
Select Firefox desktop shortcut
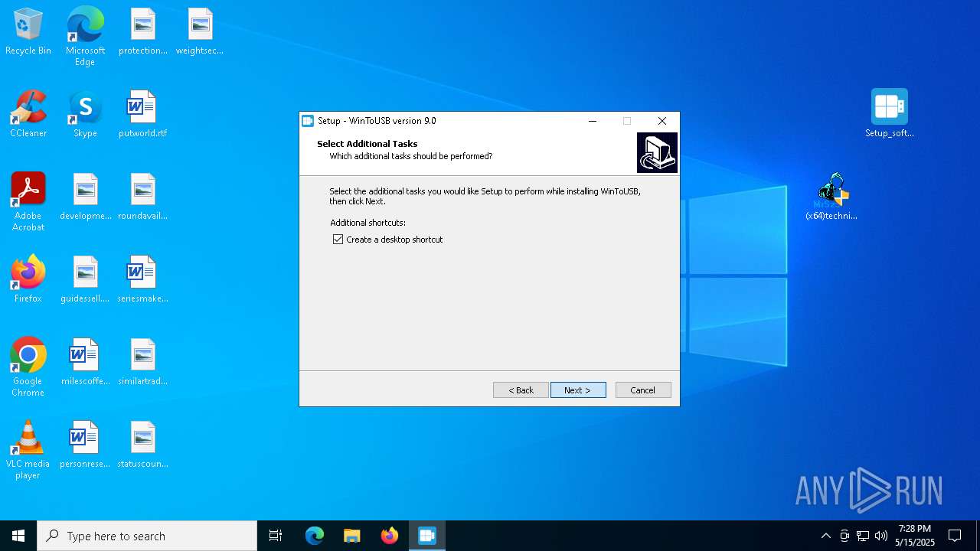(28, 280)
